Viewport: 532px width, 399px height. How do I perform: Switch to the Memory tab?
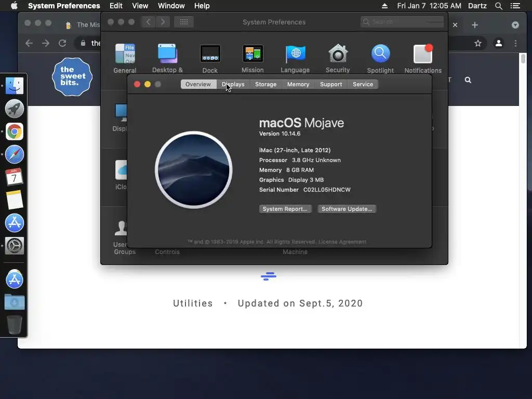click(x=298, y=84)
